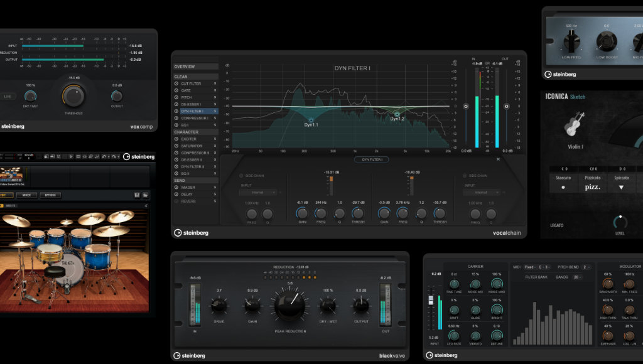The width and height of the screenshot is (643, 364).
Task: Click the modulator EMPHASIS knob
Action: (x=608, y=335)
